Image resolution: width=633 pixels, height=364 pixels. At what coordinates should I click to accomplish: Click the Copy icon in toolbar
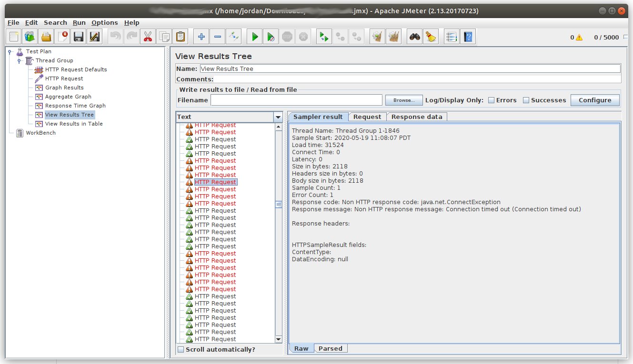click(164, 37)
